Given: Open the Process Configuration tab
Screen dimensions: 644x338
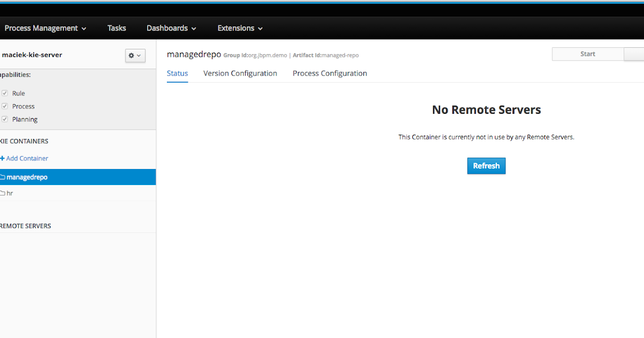Looking at the screenshot, I should 330,74.
